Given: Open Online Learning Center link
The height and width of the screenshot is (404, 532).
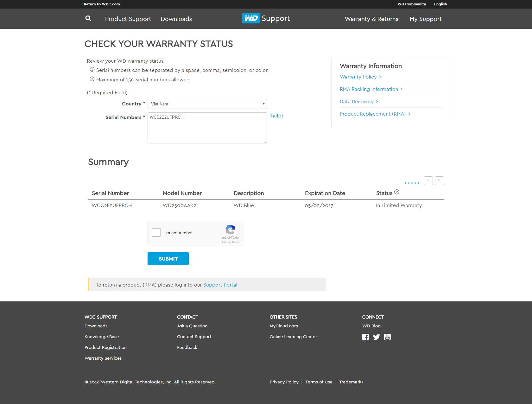Looking at the screenshot, I should 293,337.
